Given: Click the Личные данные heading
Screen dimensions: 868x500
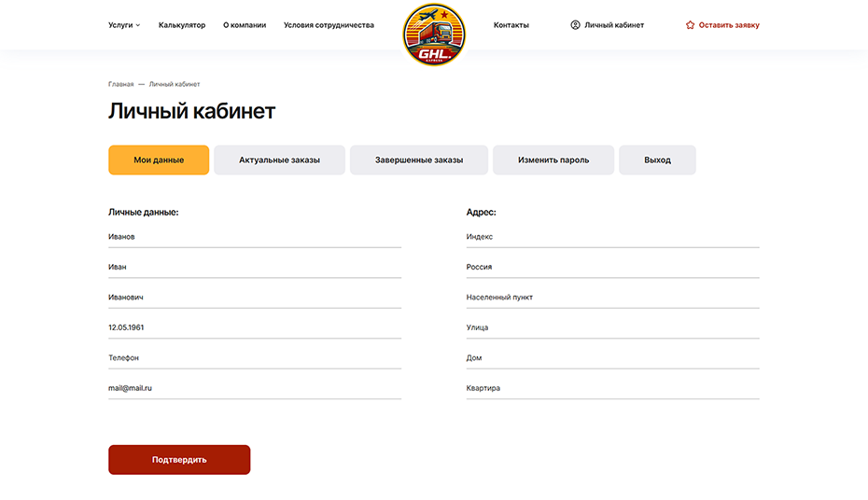Looking at the screenshot, I should click(144, 212).
